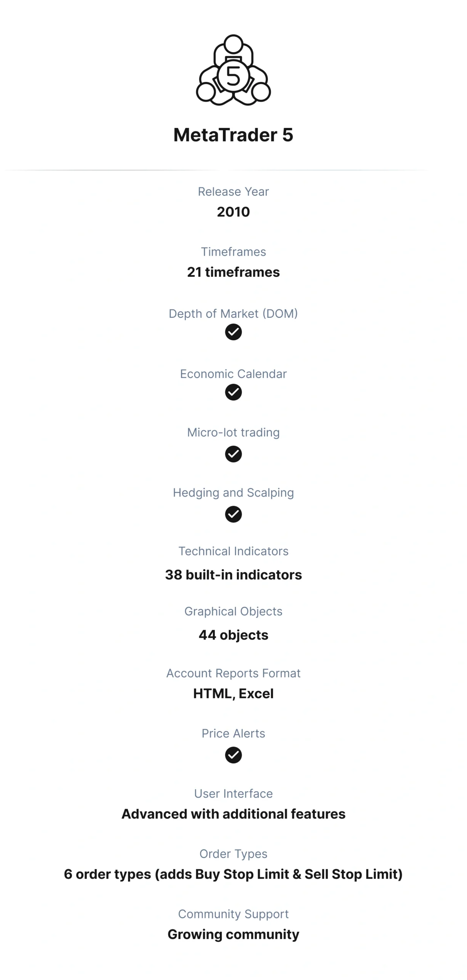Click the "6 order types" description

pyautogui.click(x=233, y=874)
